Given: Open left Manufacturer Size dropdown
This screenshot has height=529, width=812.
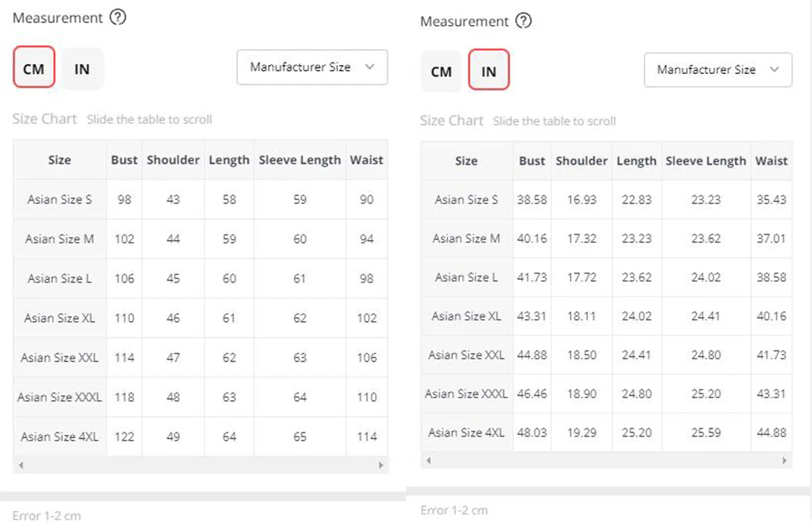Looking at the screenshot, I should pos(312,67).
